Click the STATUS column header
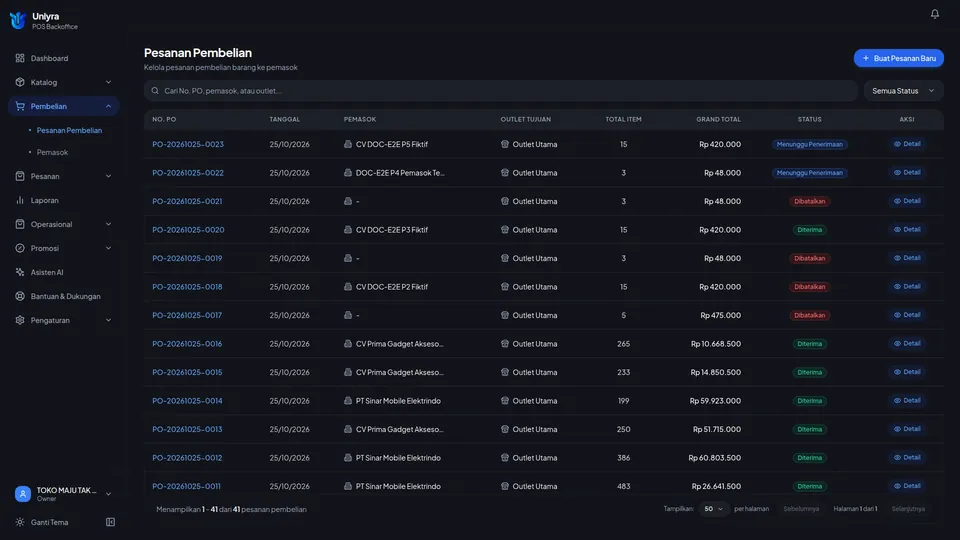Screen dimensions: 960x540 (x=809, y=119)
